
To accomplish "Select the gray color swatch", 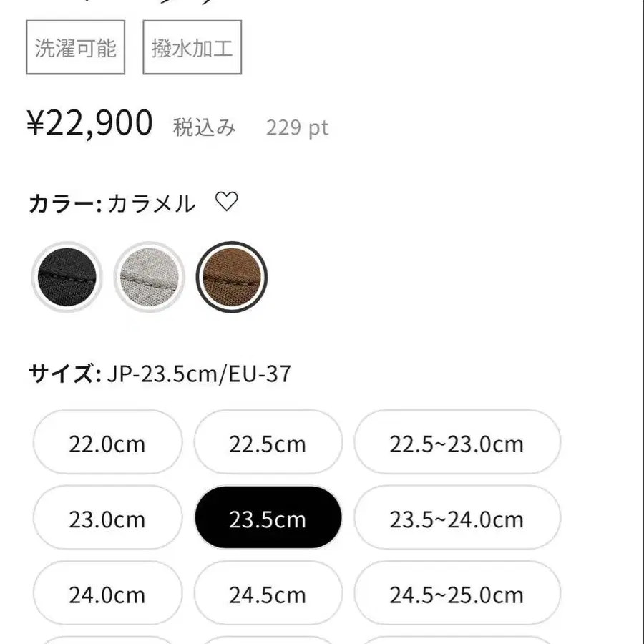I will pyautogui.click(x=150, y=277).
